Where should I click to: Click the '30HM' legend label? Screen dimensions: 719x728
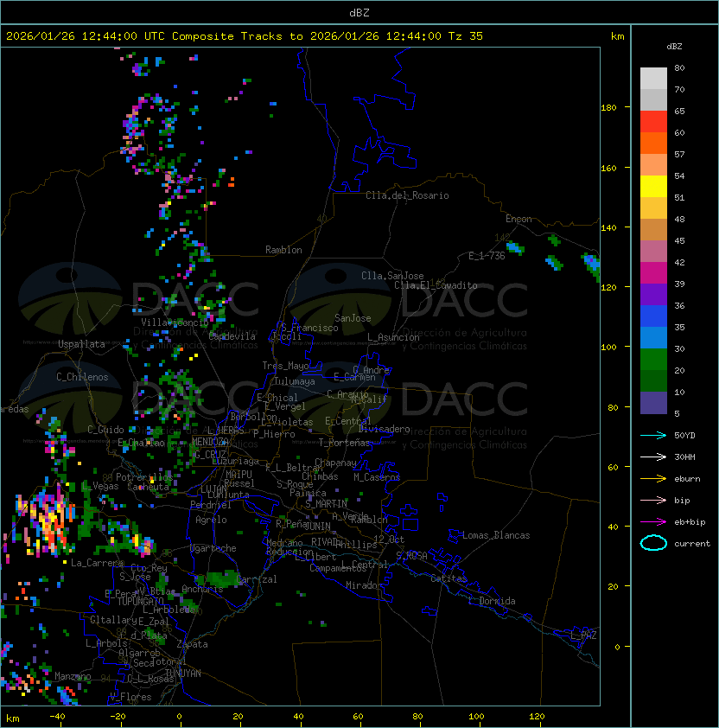tap(684, 457)
